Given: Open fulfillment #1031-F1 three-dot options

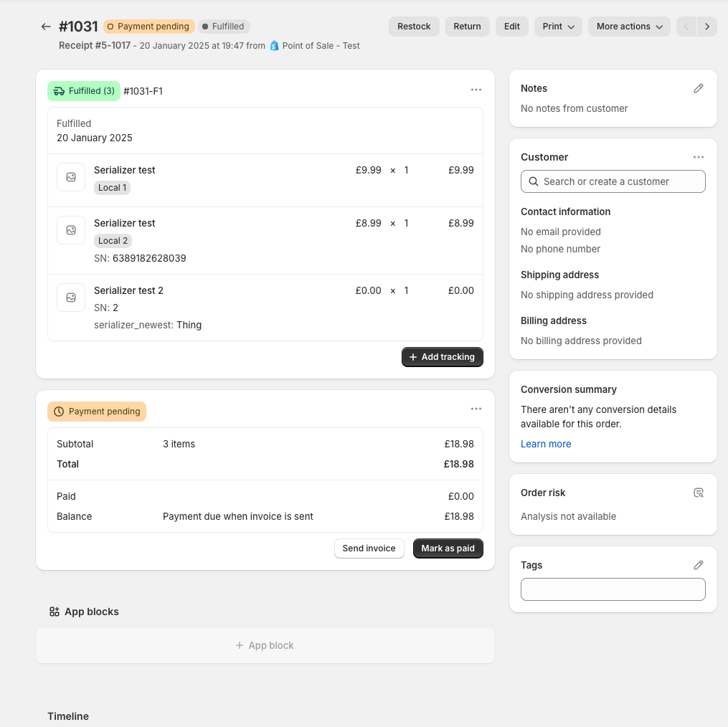Looking at the screenshot, I should pyautogui.click(x=476, y=90).
